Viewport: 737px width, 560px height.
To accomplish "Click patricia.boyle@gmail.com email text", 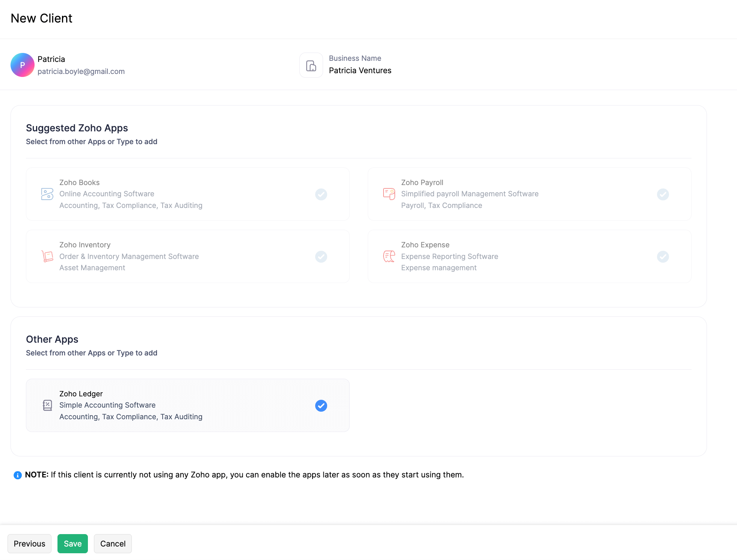I will point(81,71).
